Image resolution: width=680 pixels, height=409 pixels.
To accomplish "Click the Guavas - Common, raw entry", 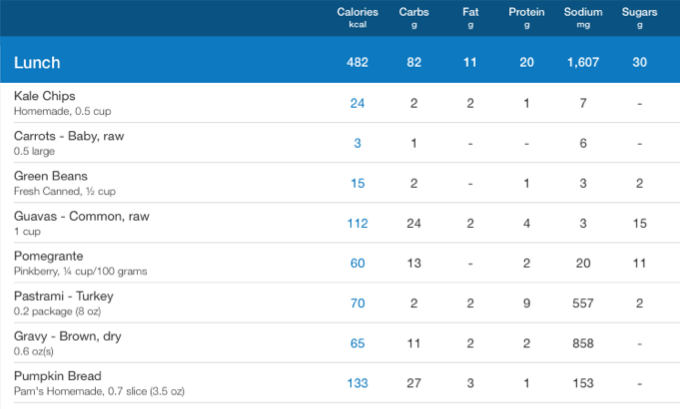I will 77,216.
